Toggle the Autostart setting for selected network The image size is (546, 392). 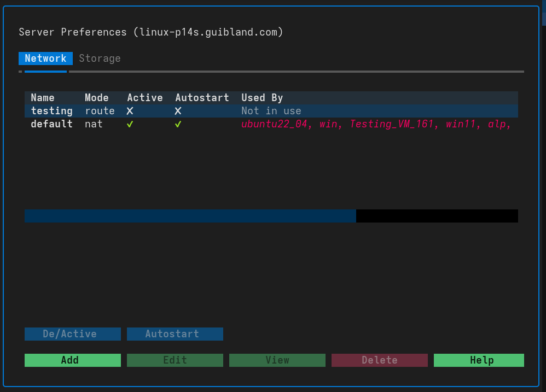pos(175,334)
